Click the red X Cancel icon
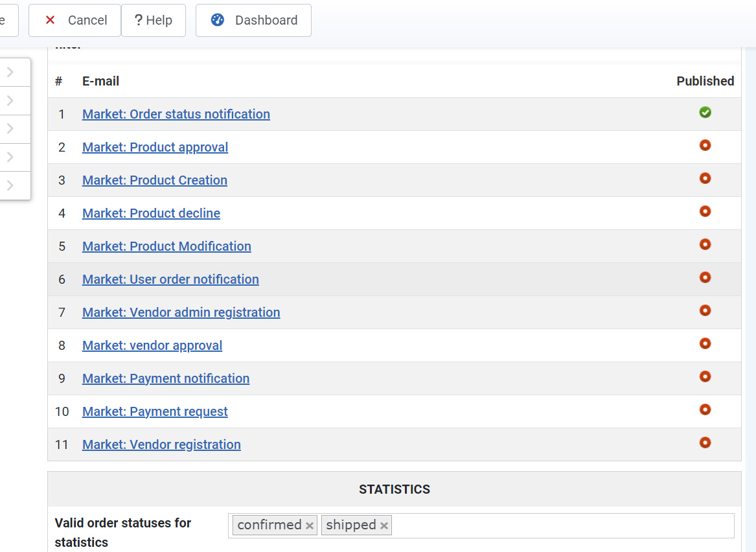 coord(51,20)
